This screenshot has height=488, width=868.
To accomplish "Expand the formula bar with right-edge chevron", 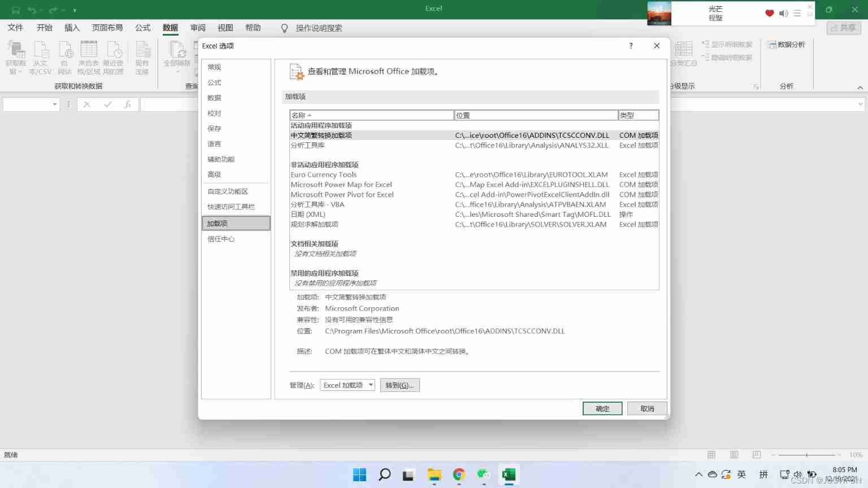I will click(x=860, y=104).
